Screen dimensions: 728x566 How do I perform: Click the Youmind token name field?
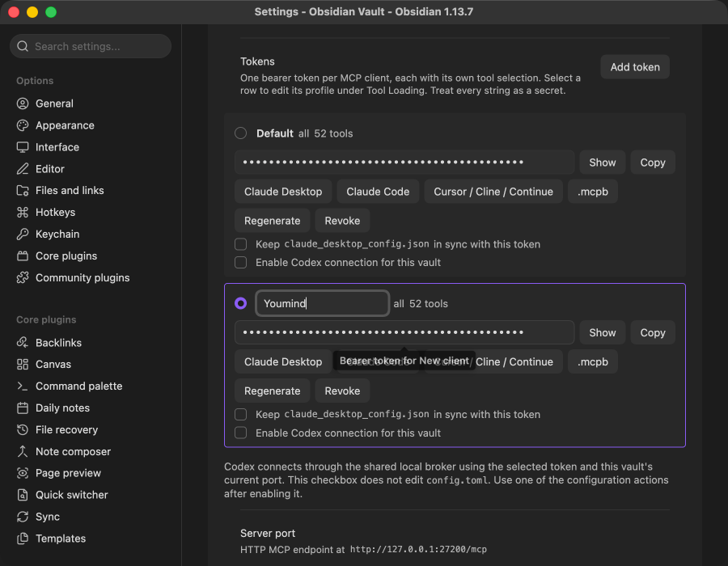pos(322,303)
